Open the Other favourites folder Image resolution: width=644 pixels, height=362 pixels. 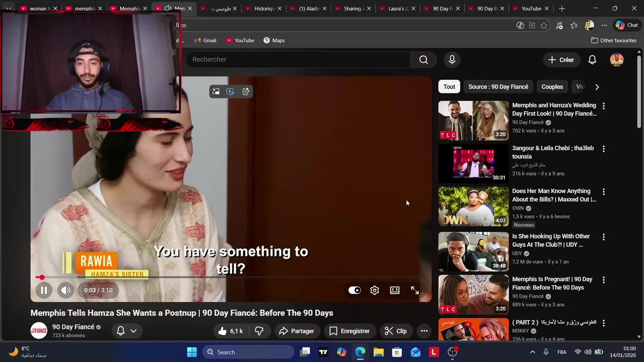pos(614,40)
